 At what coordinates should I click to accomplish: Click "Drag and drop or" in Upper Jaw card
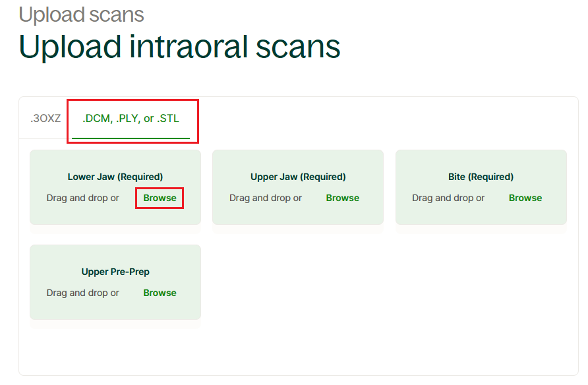266,198
